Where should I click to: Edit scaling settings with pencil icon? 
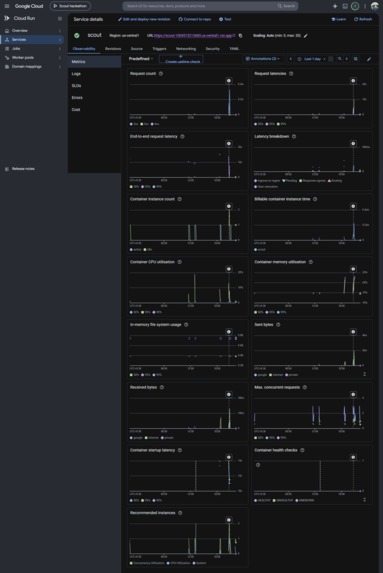coord(306,36)
